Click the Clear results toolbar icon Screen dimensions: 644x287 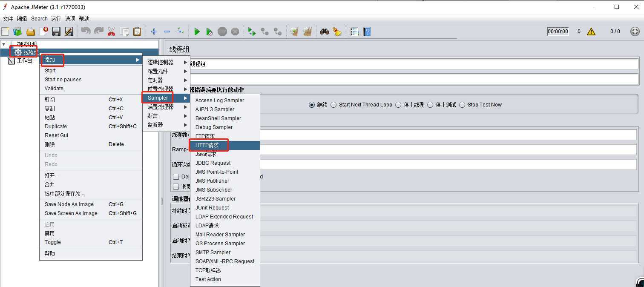coord(294,32)
